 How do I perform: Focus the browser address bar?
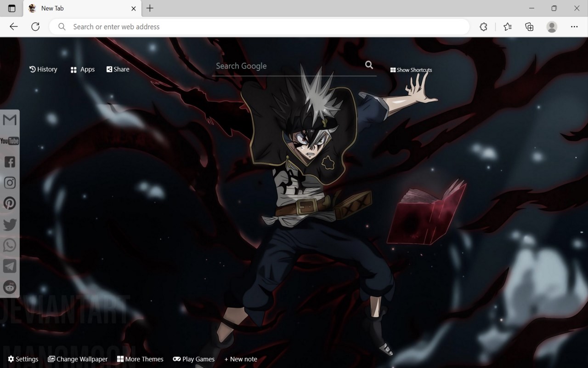(260, 27)
